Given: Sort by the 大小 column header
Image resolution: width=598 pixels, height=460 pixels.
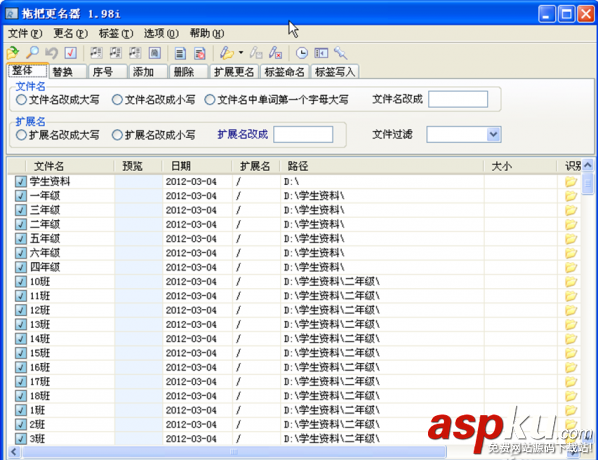Looking at the screenshot, I should pos(521,166).
